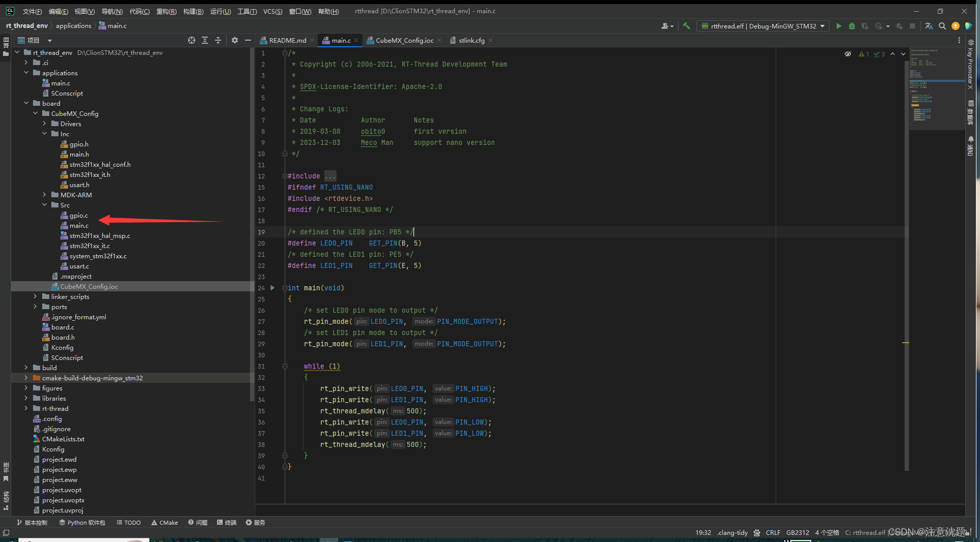Close the main.c editor tab
Image resolution: width=980 pixels, height=542 pixels.
point(356,40)
